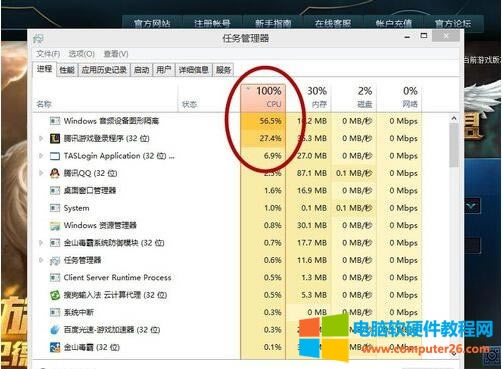Minimize the Task Manager window
503x369 pixels.
[407, 37]
